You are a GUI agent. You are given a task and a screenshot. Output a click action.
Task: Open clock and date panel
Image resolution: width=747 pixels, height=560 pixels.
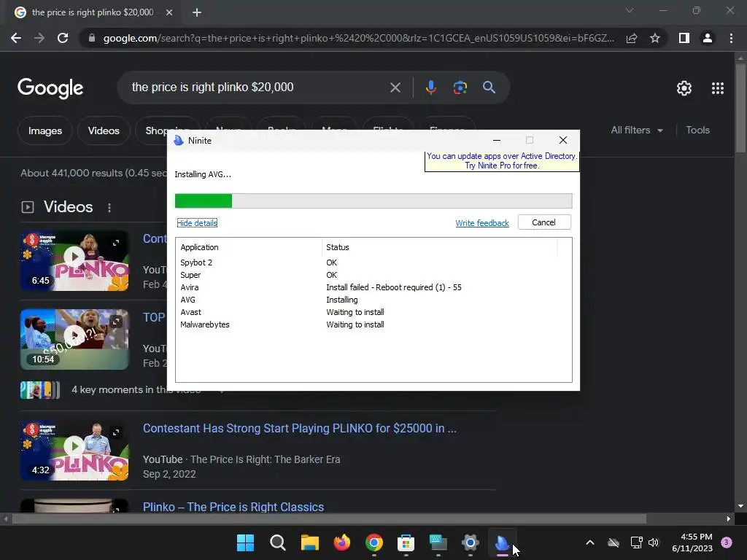692,542
